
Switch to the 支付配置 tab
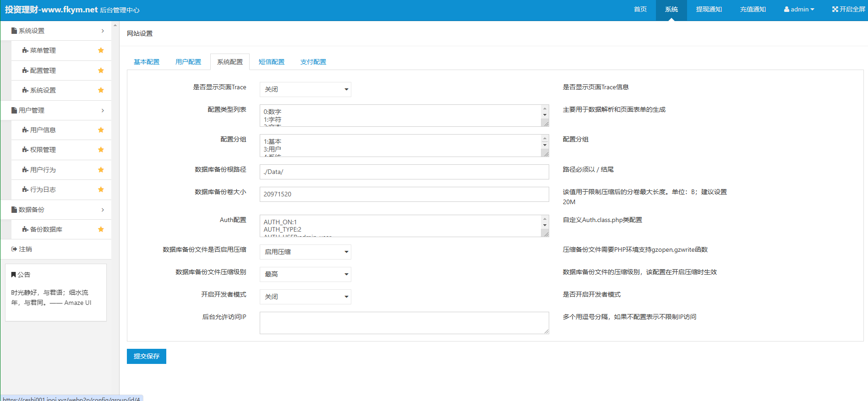[x=313, y=62]
